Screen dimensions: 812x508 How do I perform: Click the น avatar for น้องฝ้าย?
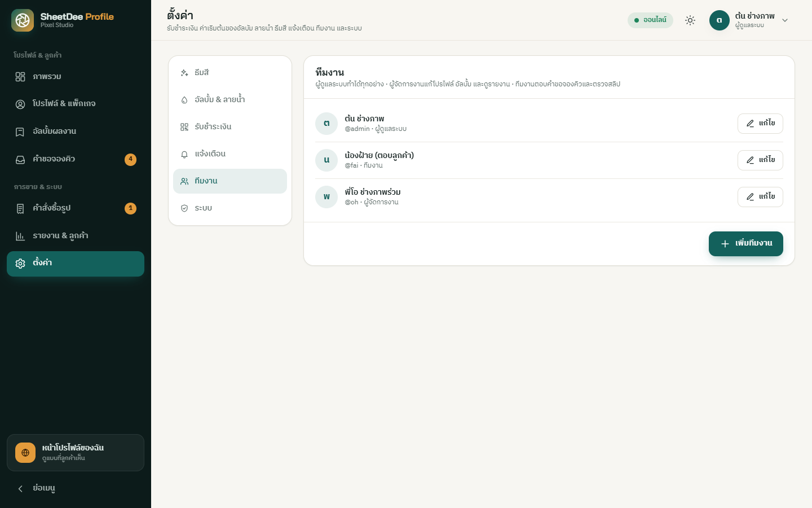tap(326, 160)
